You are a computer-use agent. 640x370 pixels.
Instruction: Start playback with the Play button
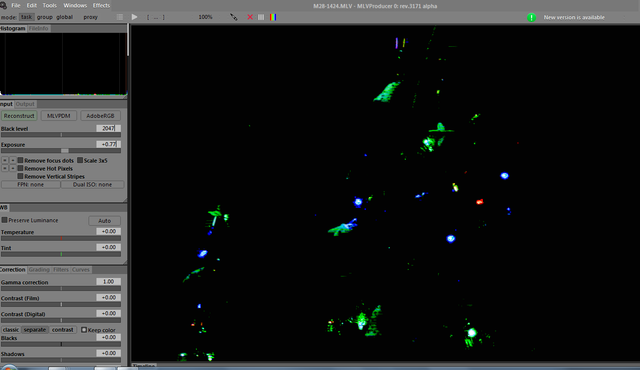134,17
